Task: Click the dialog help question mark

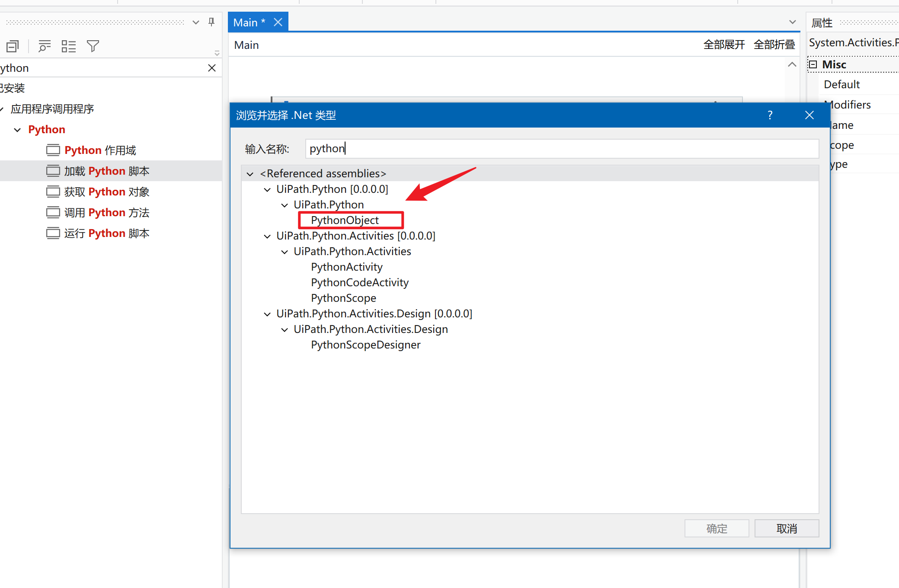Action: click(770, 115)
